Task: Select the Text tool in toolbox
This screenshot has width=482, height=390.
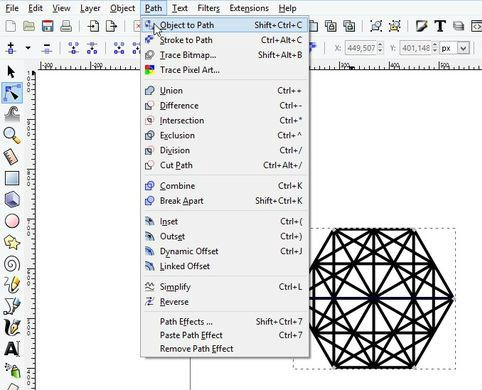Action: pos(12,349)
